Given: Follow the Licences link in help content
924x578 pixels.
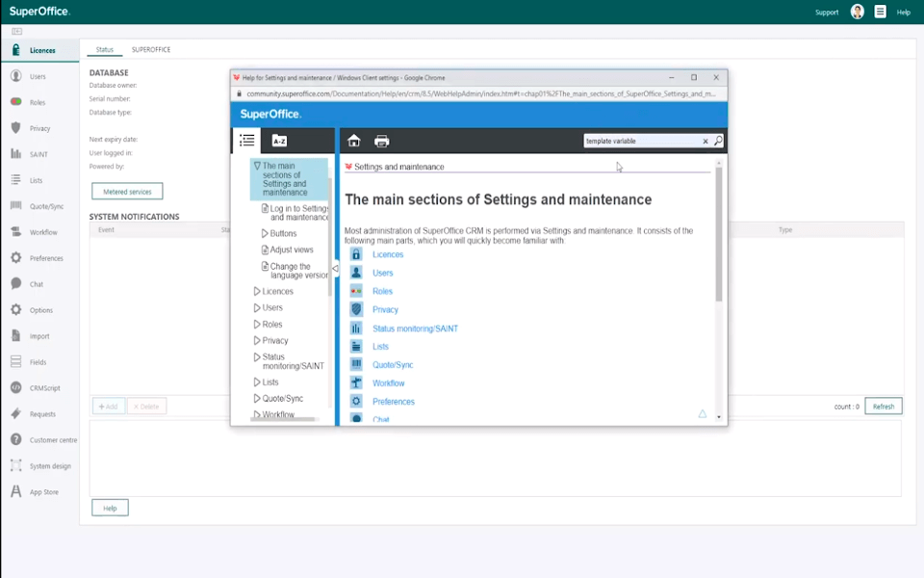Looking at the screenshot, I should 388,254.
